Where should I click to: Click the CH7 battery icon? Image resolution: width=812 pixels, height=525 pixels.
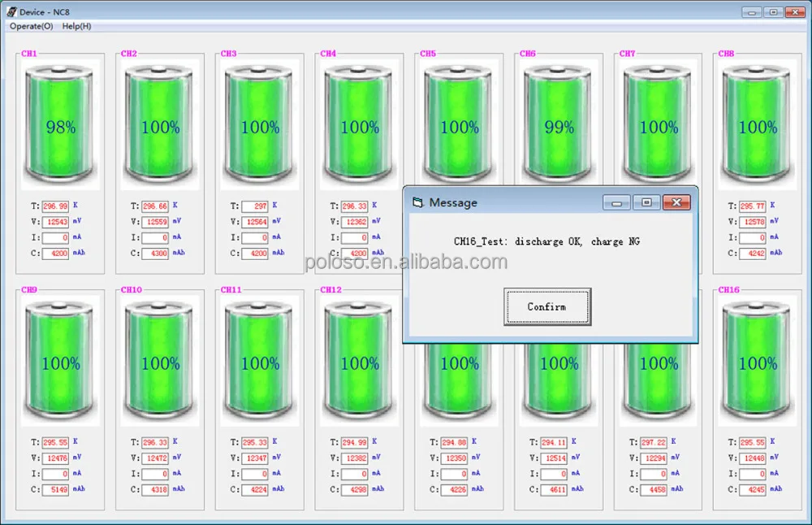657,122
